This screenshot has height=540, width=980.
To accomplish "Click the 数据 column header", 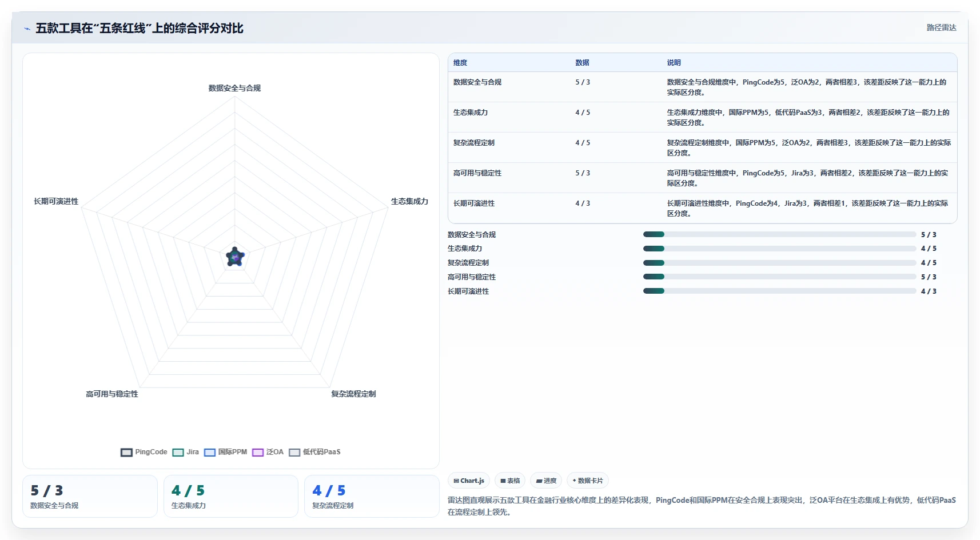I will (x=582, y=63).
